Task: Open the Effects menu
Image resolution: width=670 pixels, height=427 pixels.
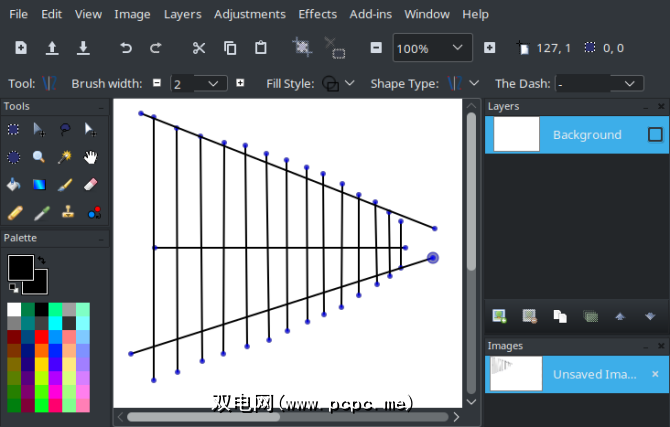Action: click(317, 14)
